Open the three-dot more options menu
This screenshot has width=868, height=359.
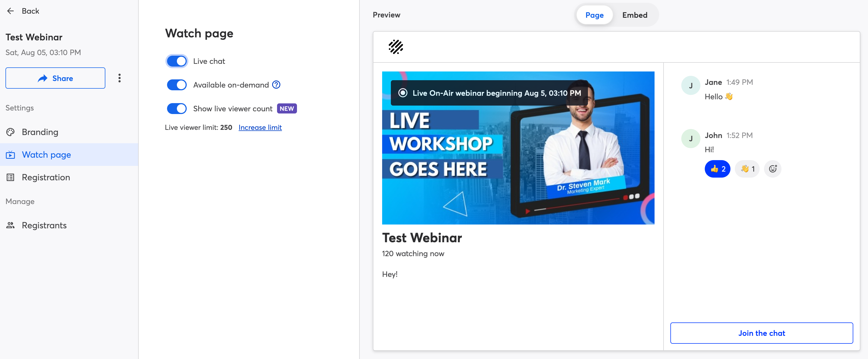pyautogui.click(x=119, y=78)
